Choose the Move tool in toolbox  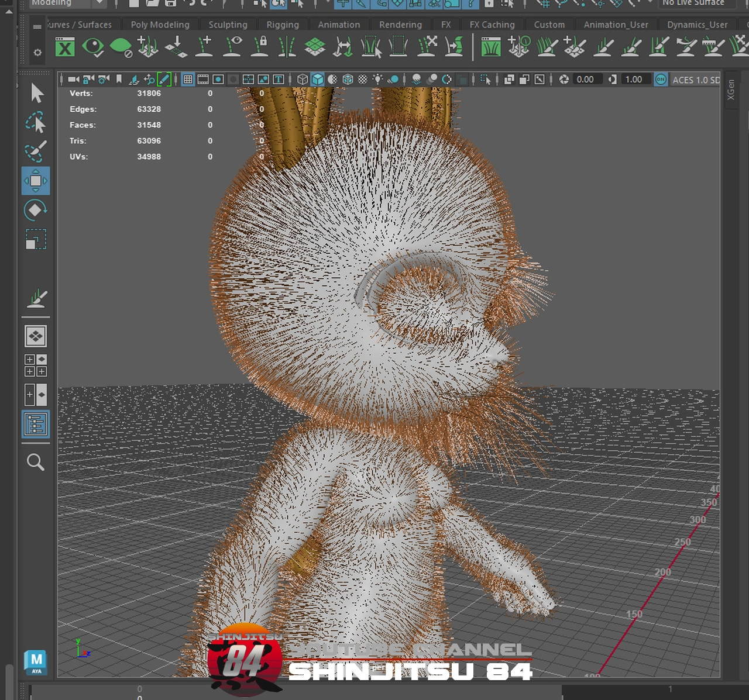[x=36, y=181]
